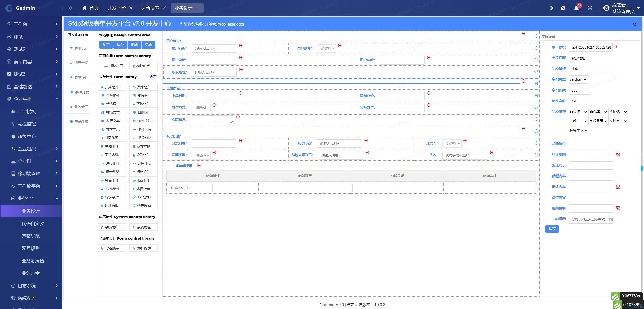Click 保存 button under field settings
This screenshot has height=309, width=644.
click(x=552, y=229)
